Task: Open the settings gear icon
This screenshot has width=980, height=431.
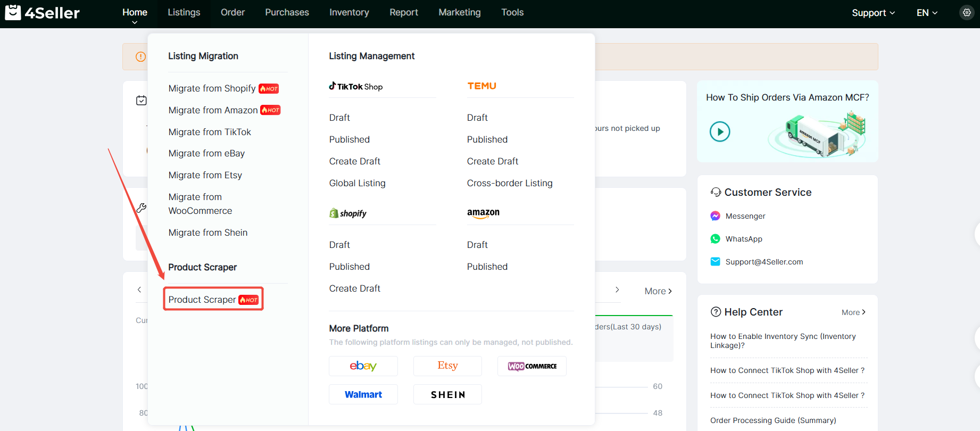Action: [x=967, y=12]
